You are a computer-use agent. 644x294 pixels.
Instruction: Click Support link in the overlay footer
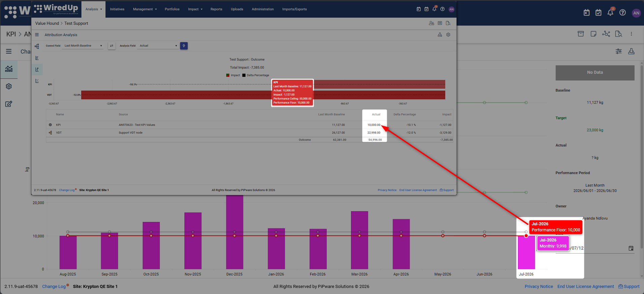[447, 190]
